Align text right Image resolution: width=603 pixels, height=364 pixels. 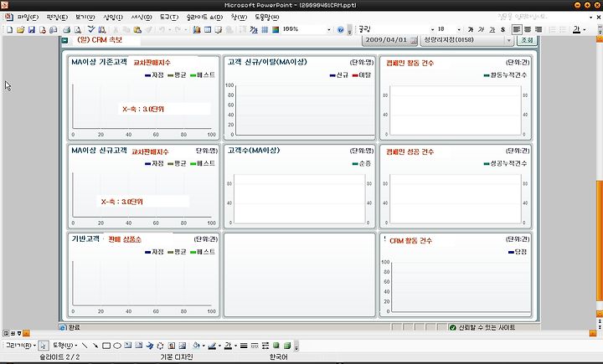tap(539, 29)
